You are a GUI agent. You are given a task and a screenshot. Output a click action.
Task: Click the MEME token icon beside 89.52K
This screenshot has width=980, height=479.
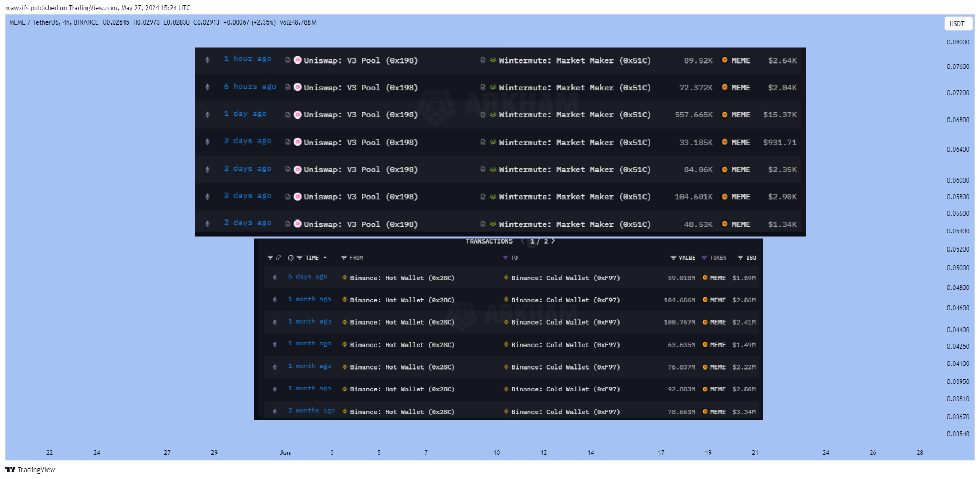tap(725, 60)
